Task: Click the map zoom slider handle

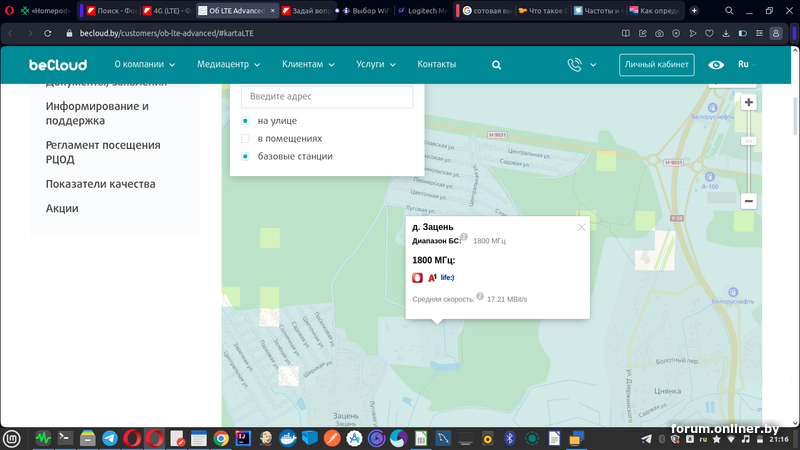Action: click(x=748, y=141)
